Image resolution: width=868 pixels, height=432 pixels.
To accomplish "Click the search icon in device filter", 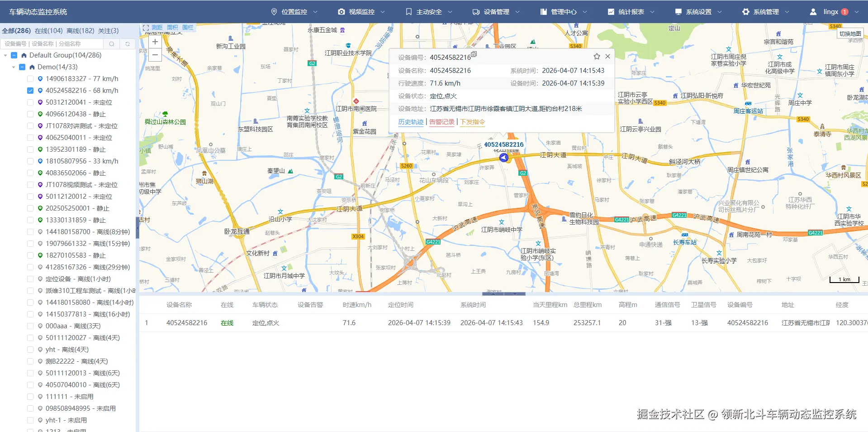I will click(111, 44).
